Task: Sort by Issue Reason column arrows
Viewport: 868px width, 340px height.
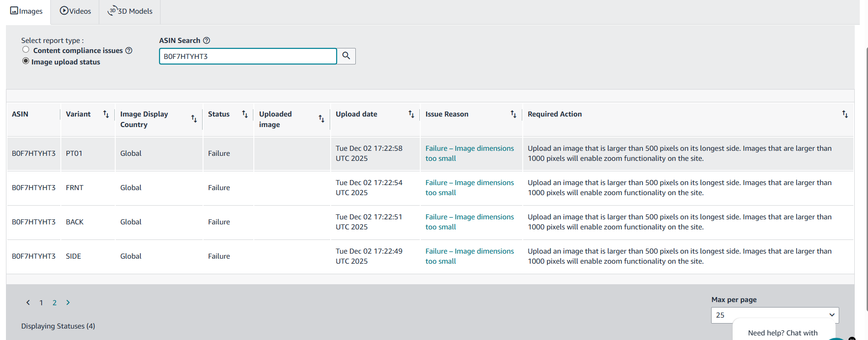Action: 514,114
